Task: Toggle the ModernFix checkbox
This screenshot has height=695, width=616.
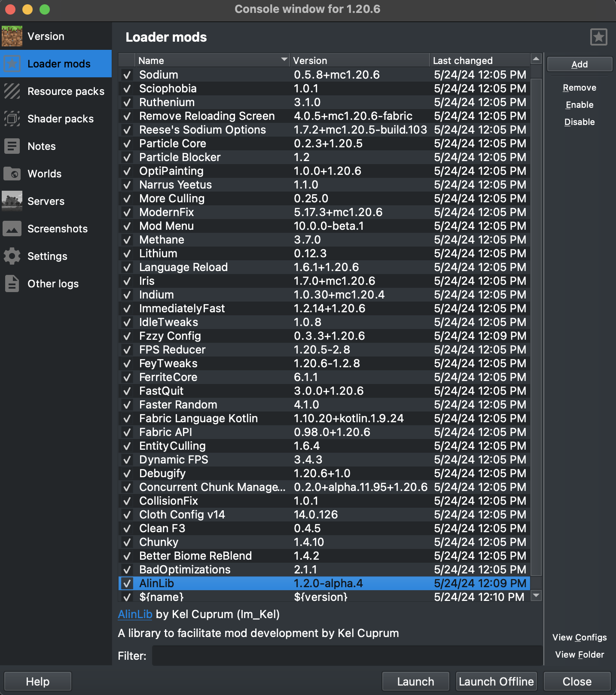Action: click(x=127, y=212)
